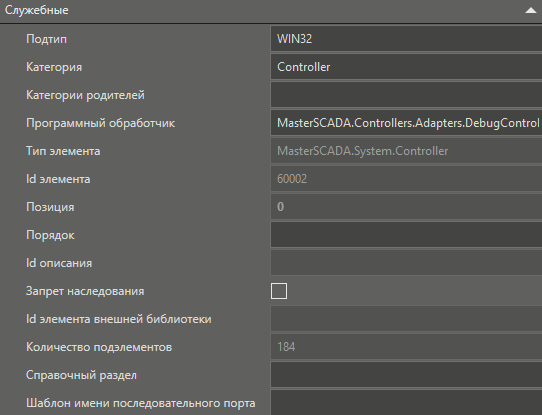Edit the Категория field with Controller
The height and width of the screenshot is (415, 542).
click(x=406, y=67)
